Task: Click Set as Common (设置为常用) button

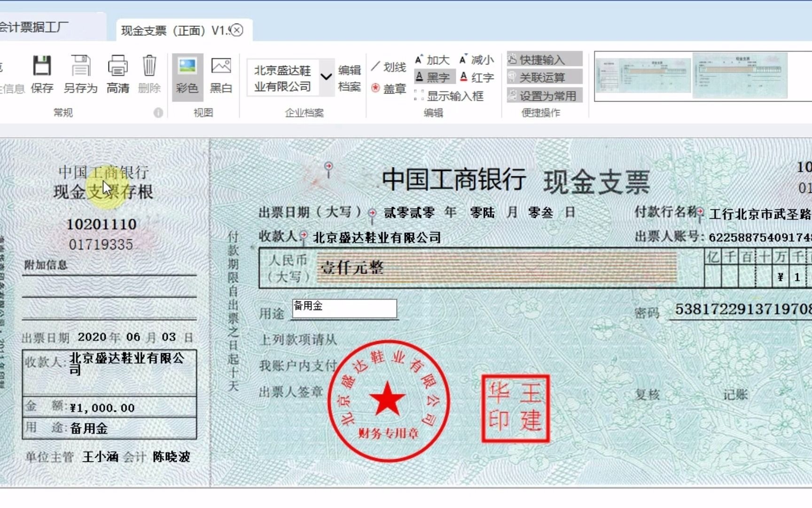Action: click(544, 95)
